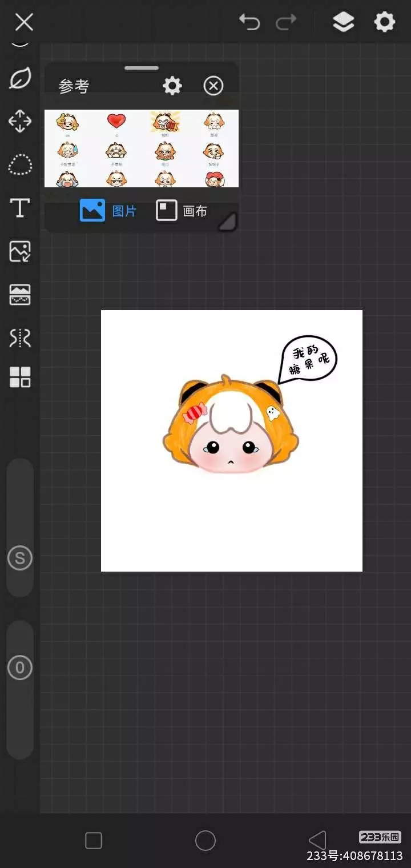The width and height of the screenshot is (411, 868).
Task: Redo the undone action
Action: [286, 22]
